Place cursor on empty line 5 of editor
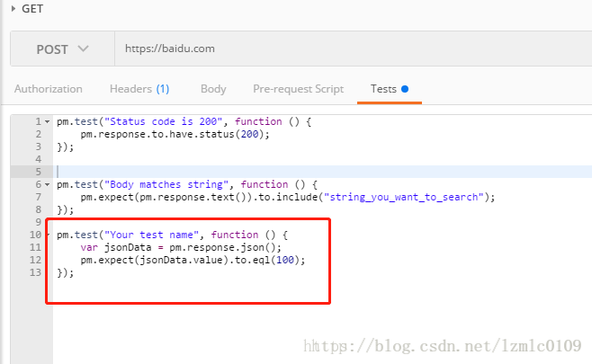 pos(322,172)
